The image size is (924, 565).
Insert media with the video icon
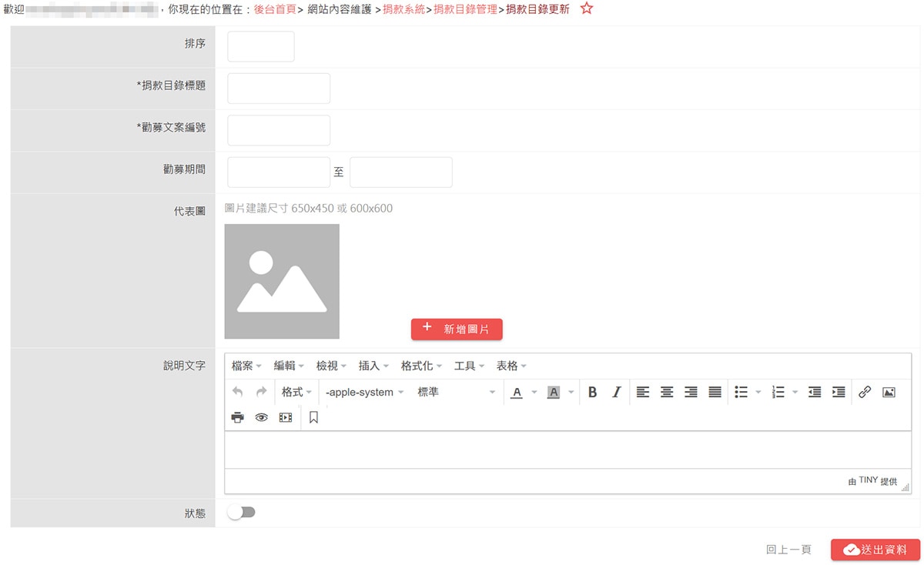tap(286, 416)
